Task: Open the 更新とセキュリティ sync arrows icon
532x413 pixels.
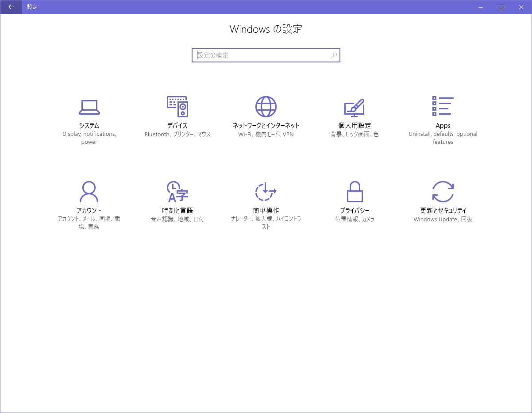Action: 443,191
